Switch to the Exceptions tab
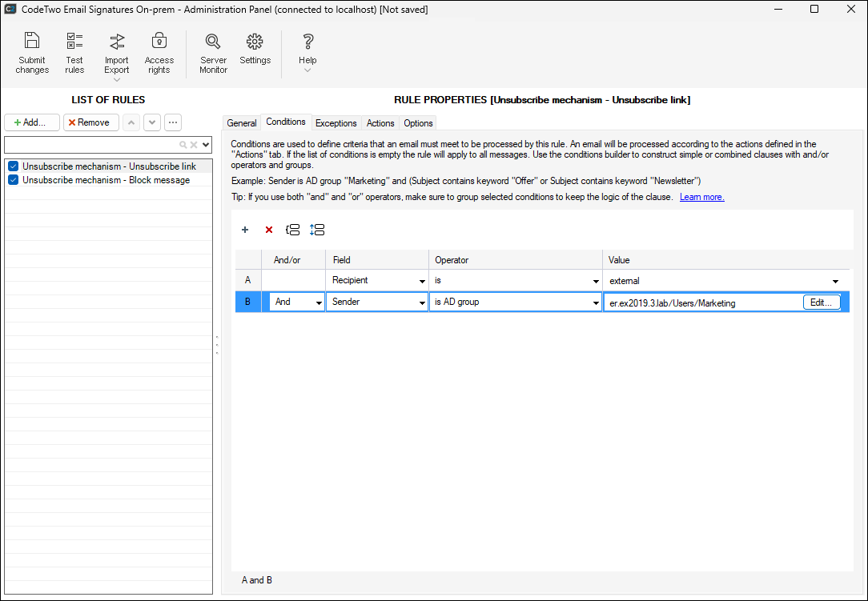Image resolution: width=868 pixels, height=601 pixels. (336, 123)
